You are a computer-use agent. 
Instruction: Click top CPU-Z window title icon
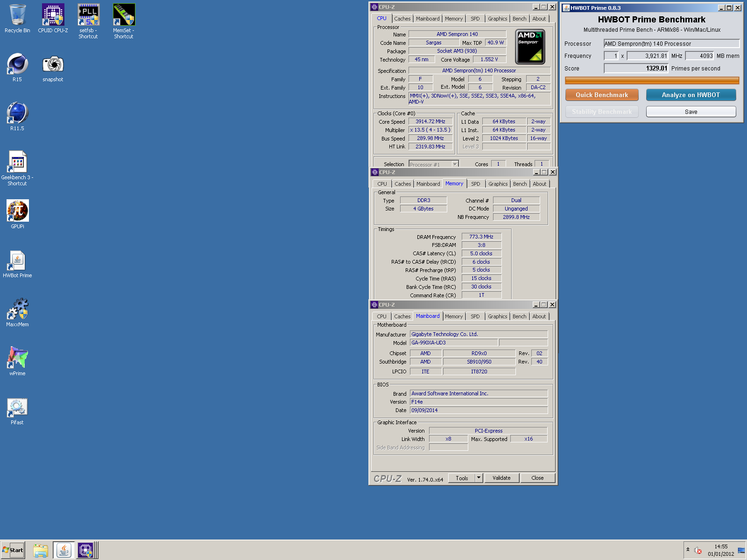pyautogui.click(x=374, y=7)
